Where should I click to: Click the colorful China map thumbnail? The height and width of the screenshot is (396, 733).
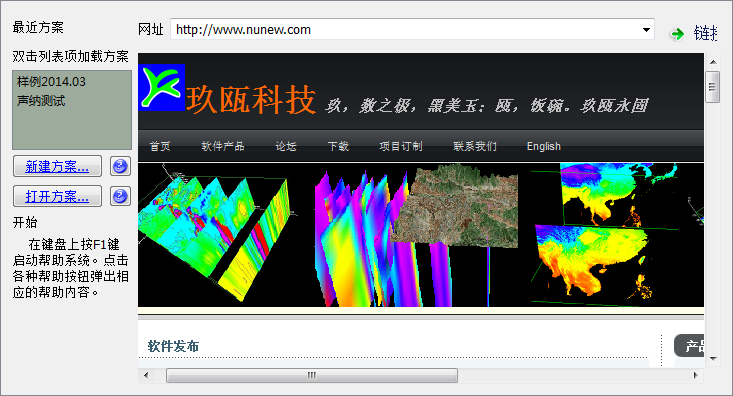click(617, 235)
